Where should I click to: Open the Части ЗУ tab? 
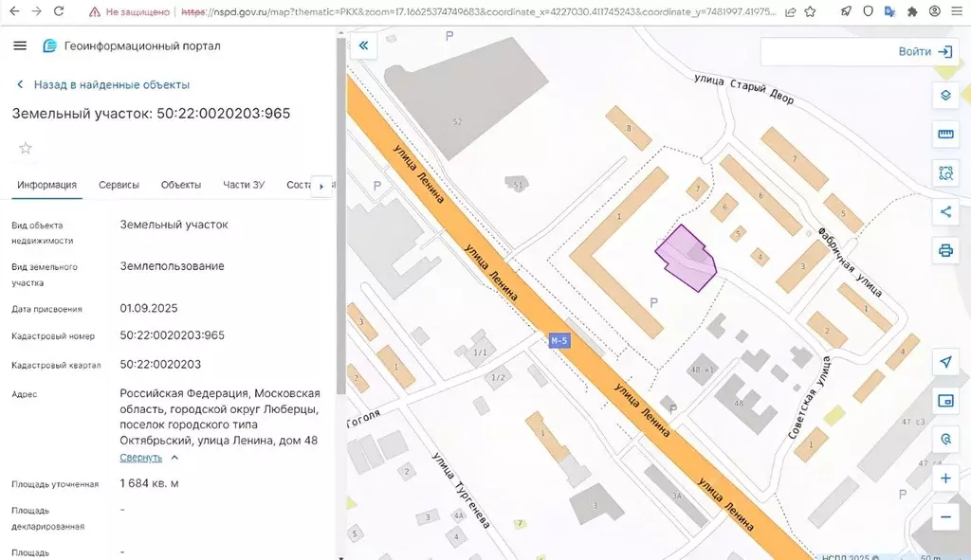click(244, 185)
